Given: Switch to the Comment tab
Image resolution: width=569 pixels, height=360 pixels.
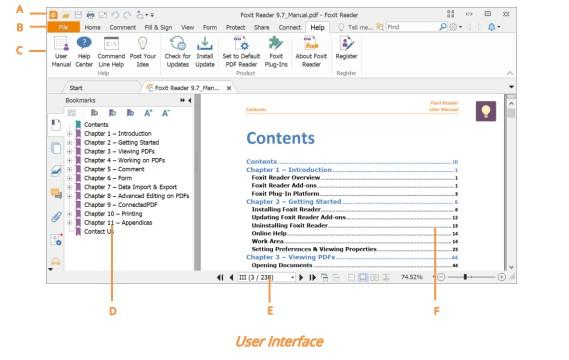Looking at the screenshot, I should [123, 27].
